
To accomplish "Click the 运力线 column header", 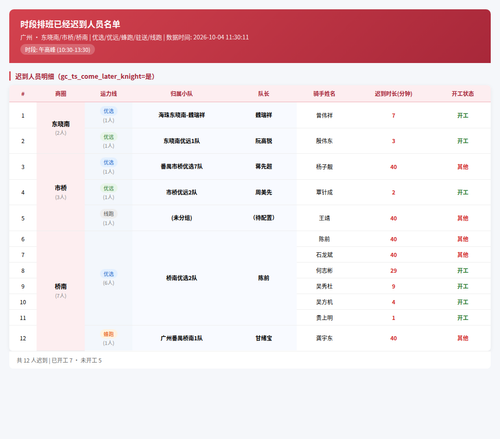I will point(108,94).
